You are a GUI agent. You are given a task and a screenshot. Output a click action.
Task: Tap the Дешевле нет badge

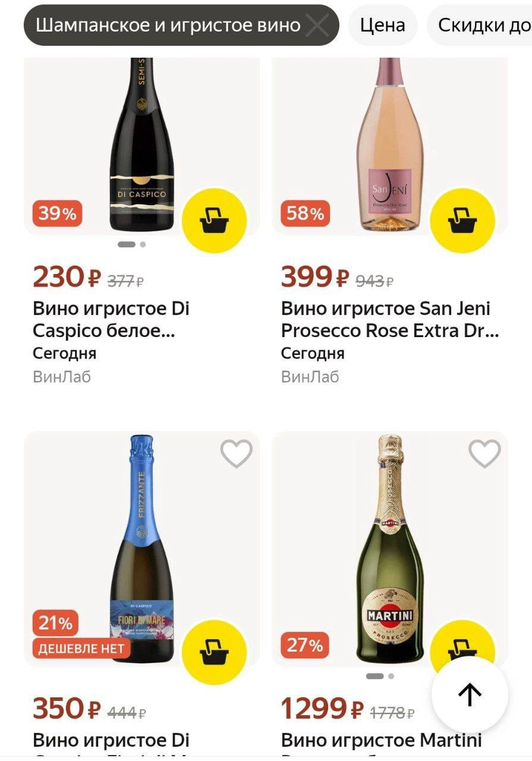tap(81, 649)
